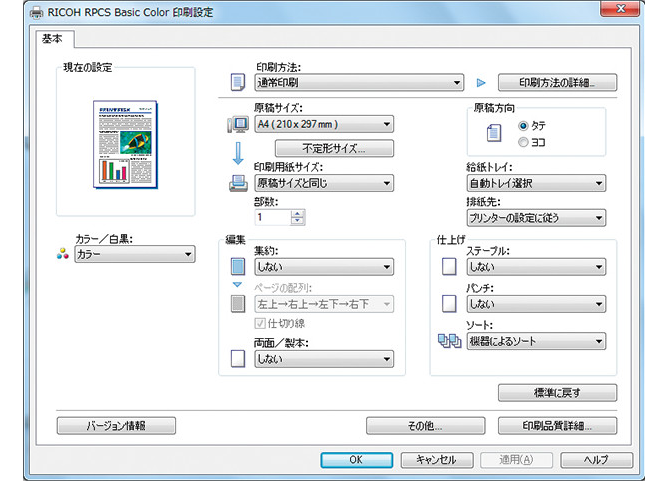
Task: Click the printer icon in title bar
Action: [37, 12]
